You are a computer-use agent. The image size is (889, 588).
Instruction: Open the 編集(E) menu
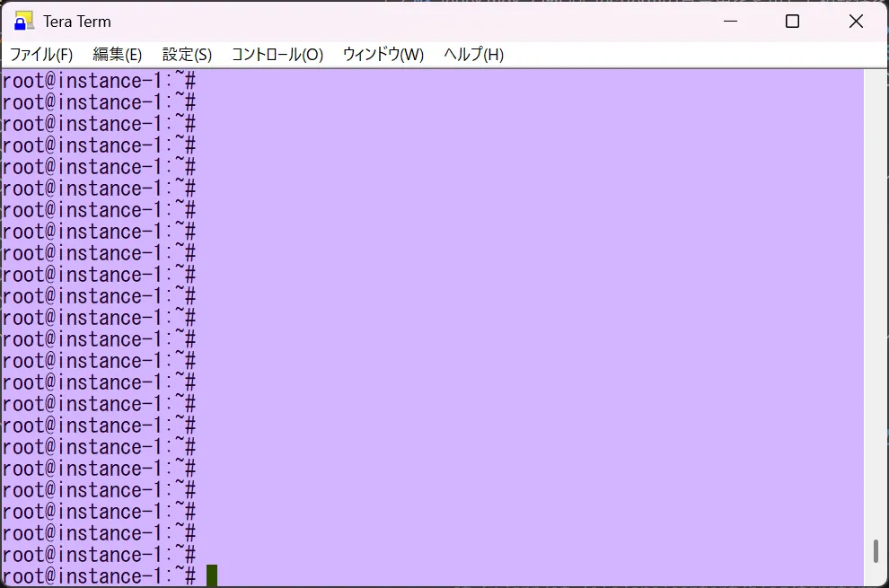(x=116, y=54)
